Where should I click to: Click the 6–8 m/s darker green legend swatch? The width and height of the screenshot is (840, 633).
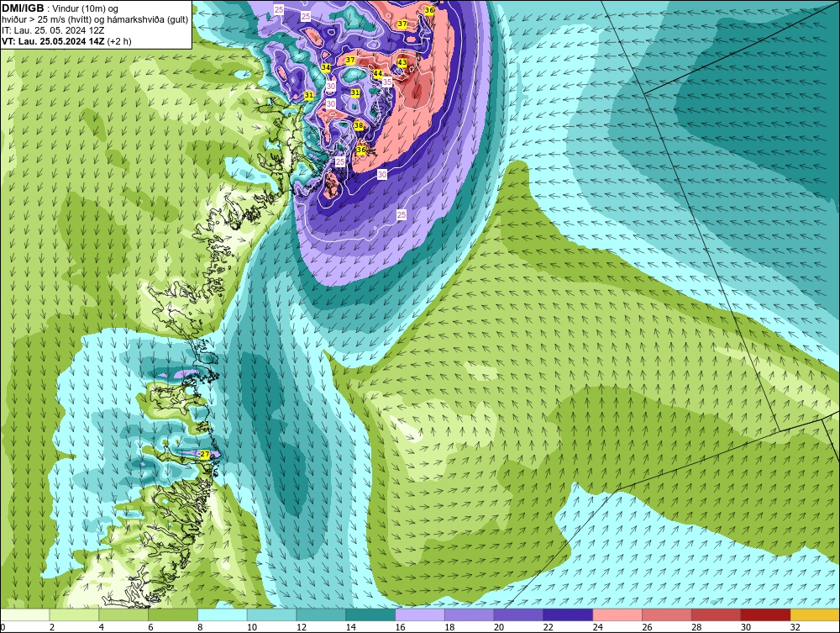[x=173, y=615]
